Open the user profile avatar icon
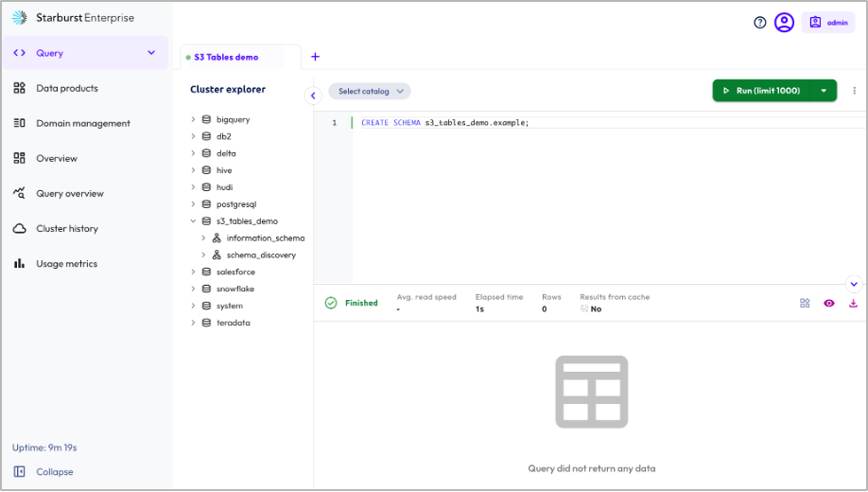The height and width of the screenshot is (492, 868). [784, 23]
